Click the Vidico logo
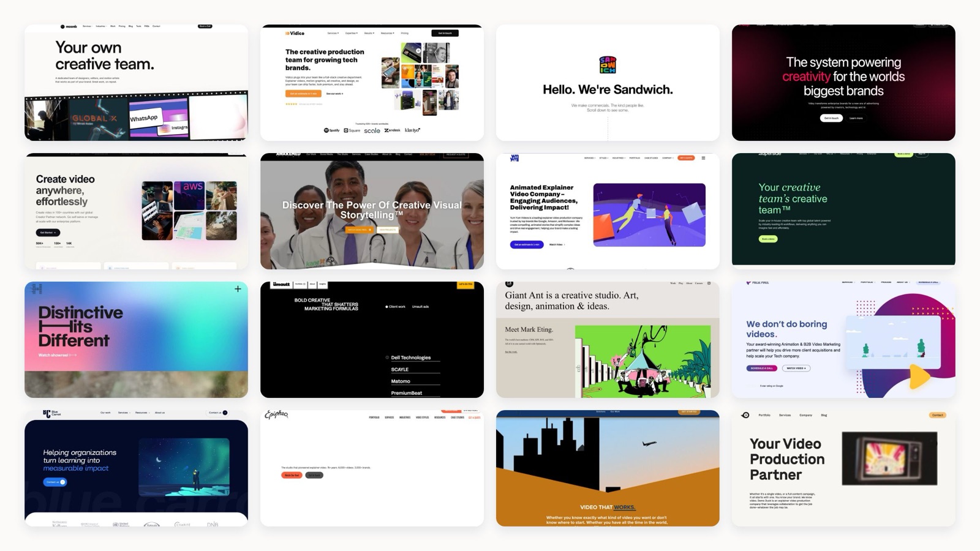 pyautogui.click(x=295, y=33)
